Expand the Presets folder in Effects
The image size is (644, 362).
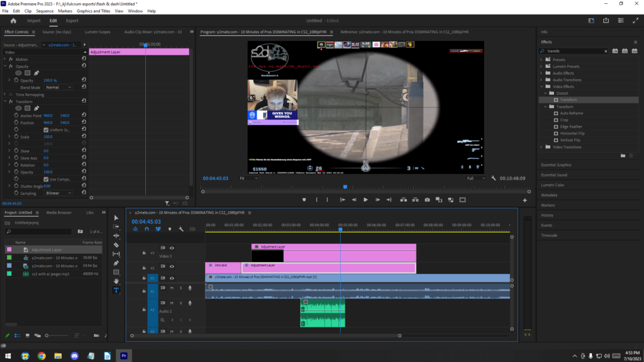pos(541,60)
